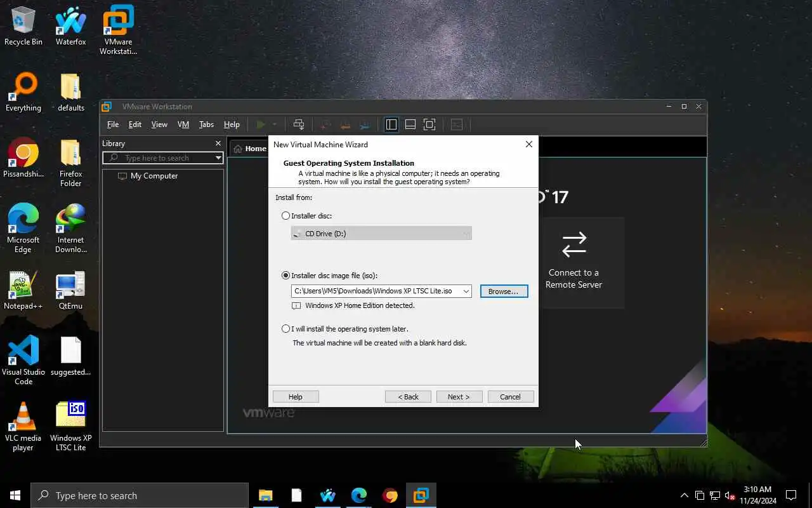
Task: Click the Manage Snapshots toolbar icon
Action: click(x=365, y=124)
